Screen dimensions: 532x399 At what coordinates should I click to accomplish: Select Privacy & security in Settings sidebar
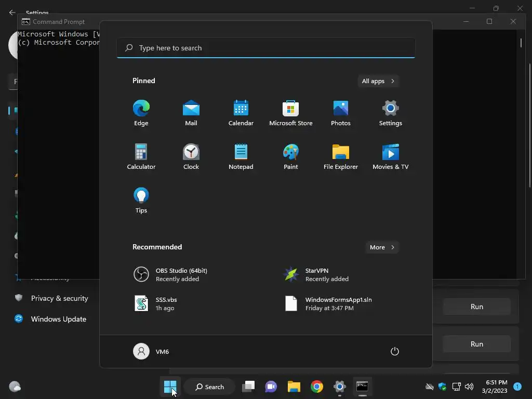coord(51,298)
